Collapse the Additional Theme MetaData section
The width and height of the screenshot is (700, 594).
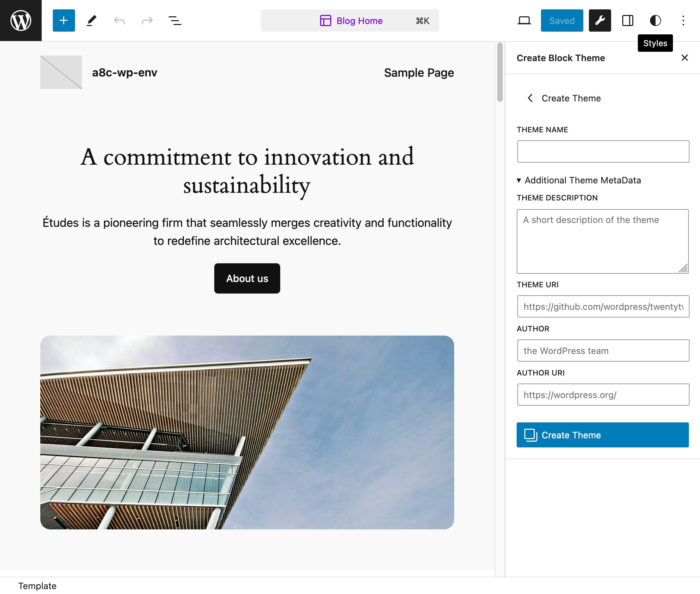[579, 180]
